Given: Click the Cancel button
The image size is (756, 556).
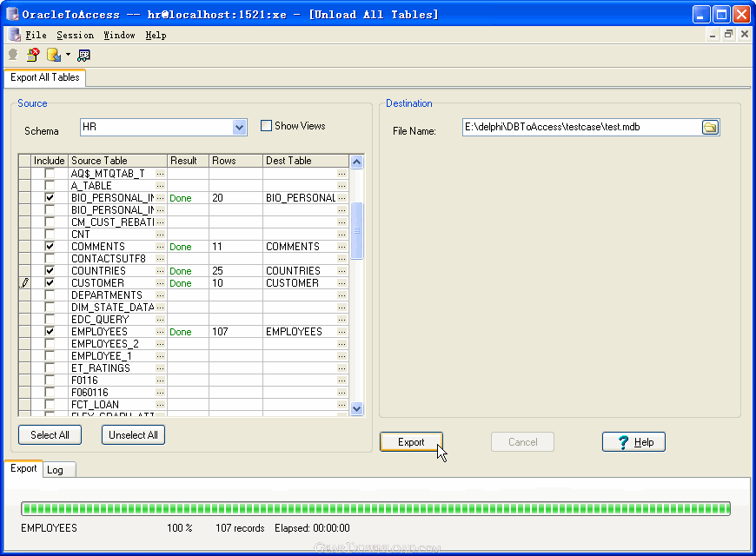Looking at the screenshot, I should [x=522, y=442].
